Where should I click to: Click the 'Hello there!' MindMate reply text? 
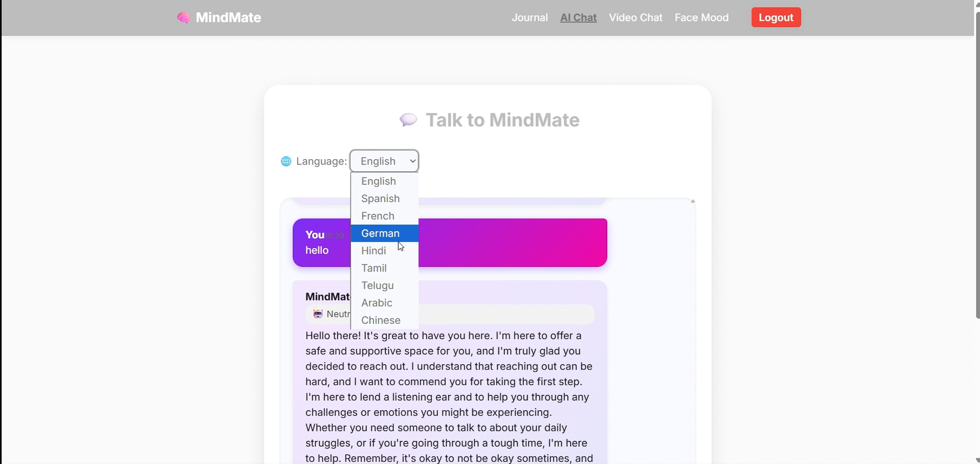point(449,397)
